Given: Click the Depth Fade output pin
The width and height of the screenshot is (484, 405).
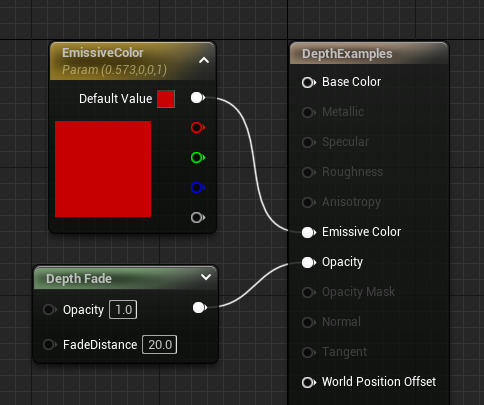Looking at the screenshot, I should [200, 308].
